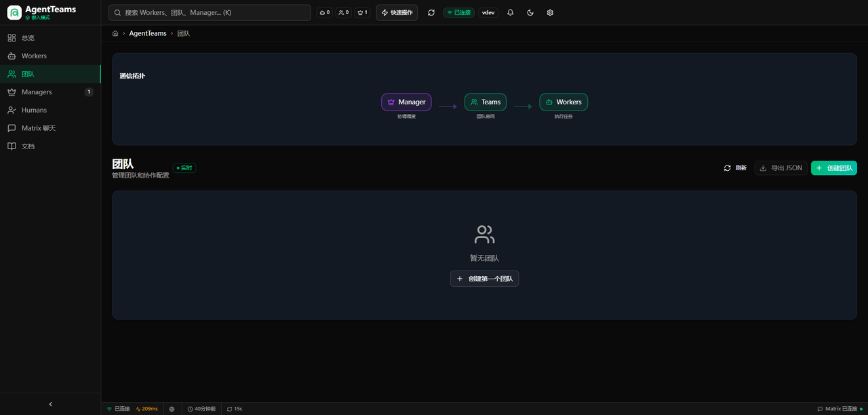
Task: Click Managers count badge showing 1
Action: (x=89, y=92)
